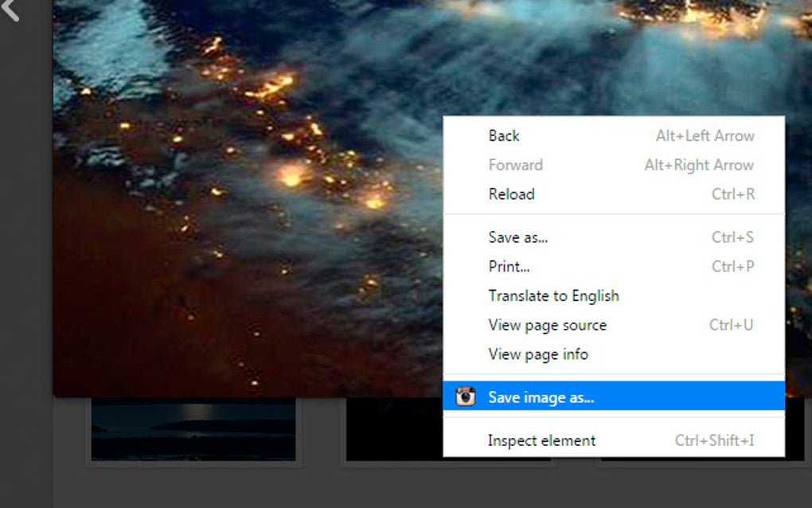
Task: Click the "Ctrl+S" shortcut label beside Save as
Action: coord(733,236)
